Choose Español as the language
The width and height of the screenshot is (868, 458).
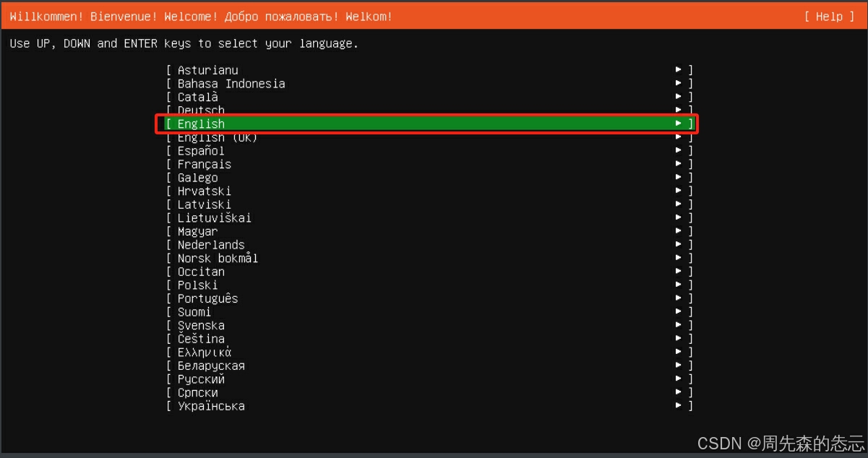429,151
